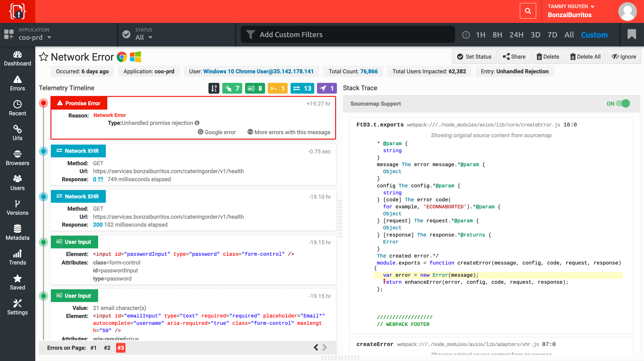Expand the Application coo-prd dropdown
This screenshot has height=361, width=644.
click(49, 38)
